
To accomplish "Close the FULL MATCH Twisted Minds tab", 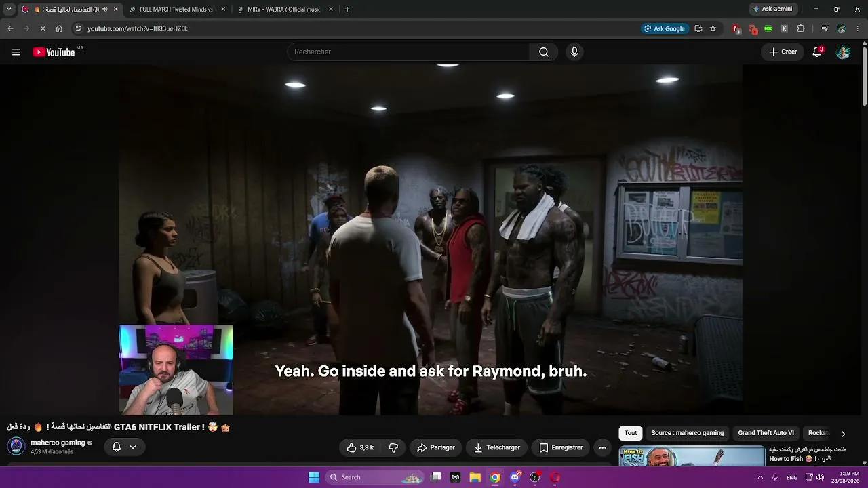I will (x=223, y=9).
